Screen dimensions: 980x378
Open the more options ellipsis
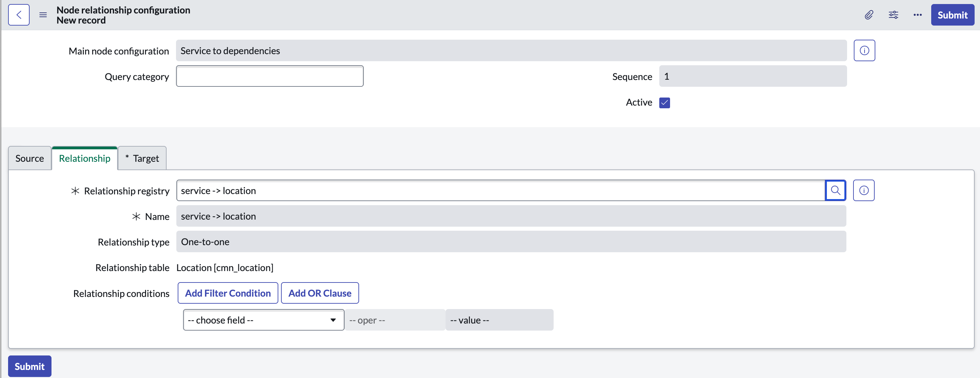tap(918, 15)
